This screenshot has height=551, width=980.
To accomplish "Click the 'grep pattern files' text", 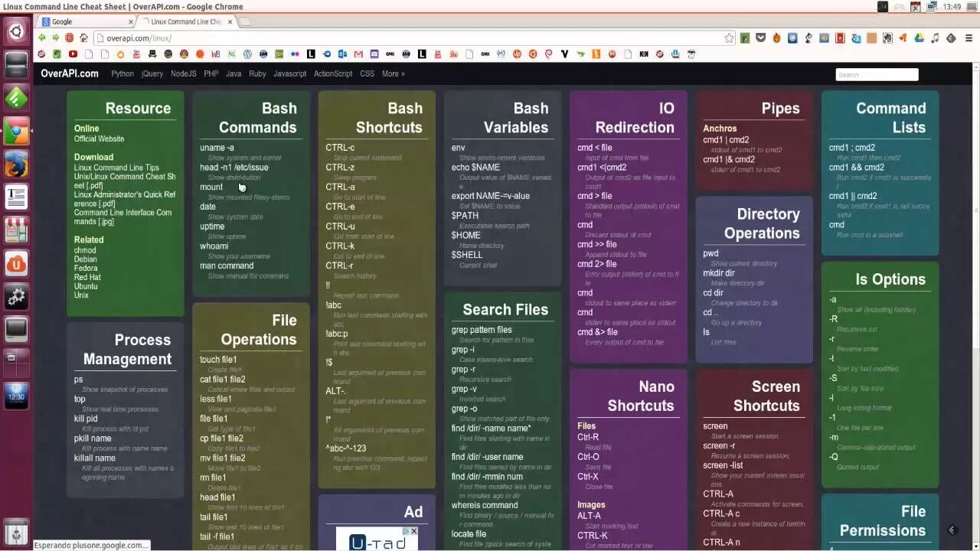I will pyautogui.click(x=482, y=330).
